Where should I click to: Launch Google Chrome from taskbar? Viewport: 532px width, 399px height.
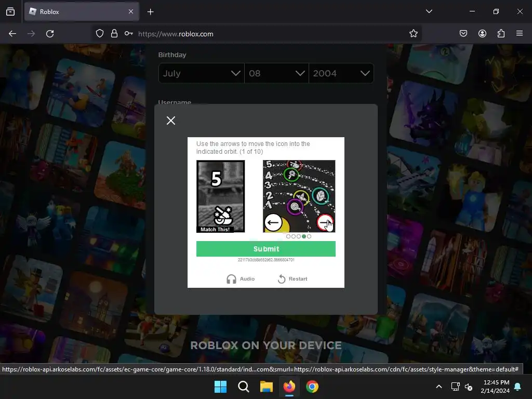point(312,387)
